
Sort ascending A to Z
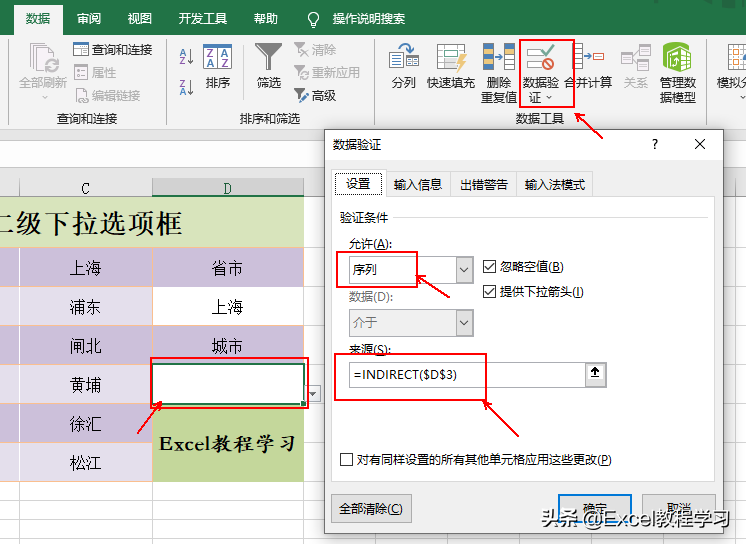pos(186,56)
